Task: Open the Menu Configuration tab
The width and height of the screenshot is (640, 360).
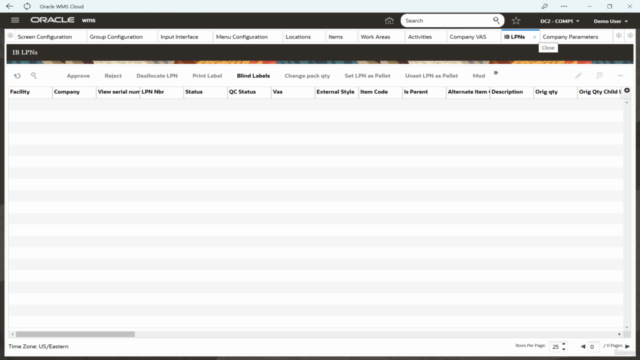Action: pyautogui.click(x=242, y=37)
